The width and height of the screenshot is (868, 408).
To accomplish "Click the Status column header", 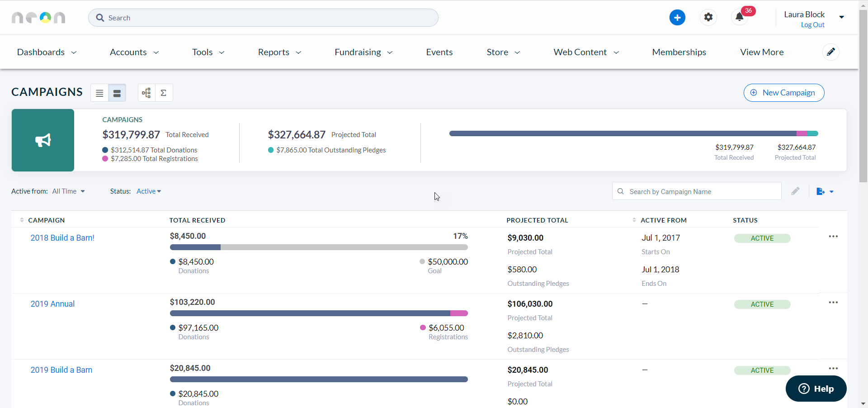I will tap(745, 220).
